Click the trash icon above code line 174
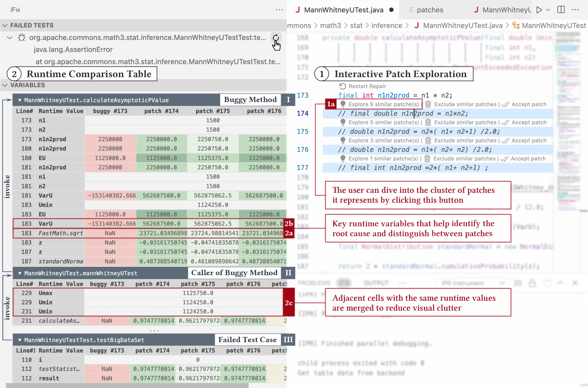Screen dimensions: 588x388 click(428, 104)
